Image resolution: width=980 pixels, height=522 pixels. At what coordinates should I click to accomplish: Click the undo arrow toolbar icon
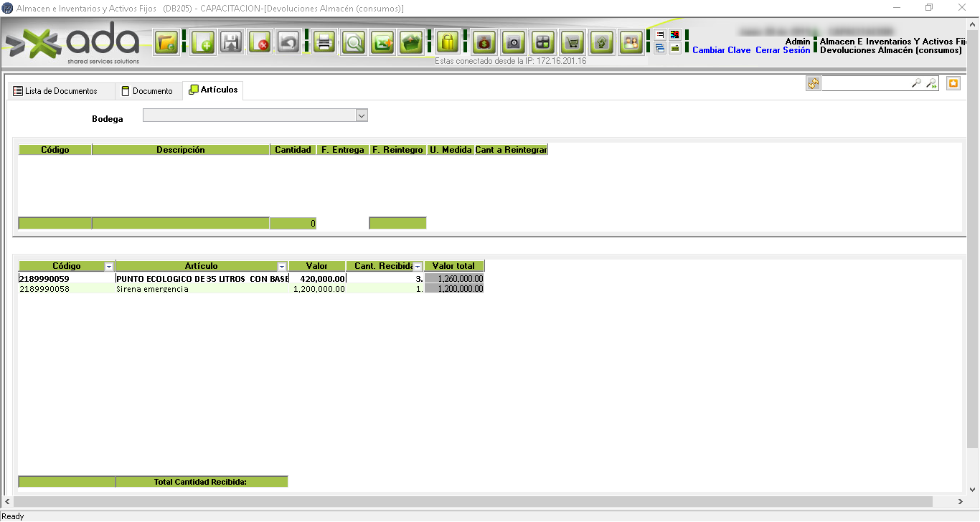288,43
